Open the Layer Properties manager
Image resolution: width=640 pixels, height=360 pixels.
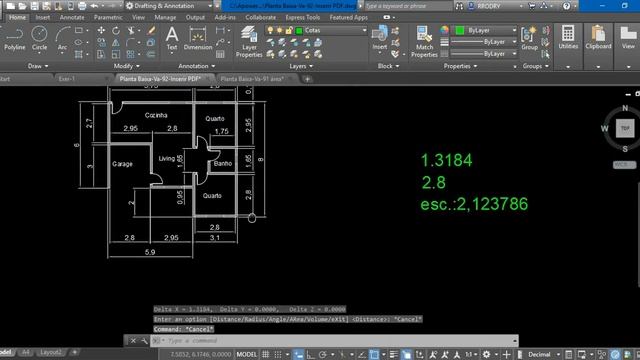coord(249,41)
